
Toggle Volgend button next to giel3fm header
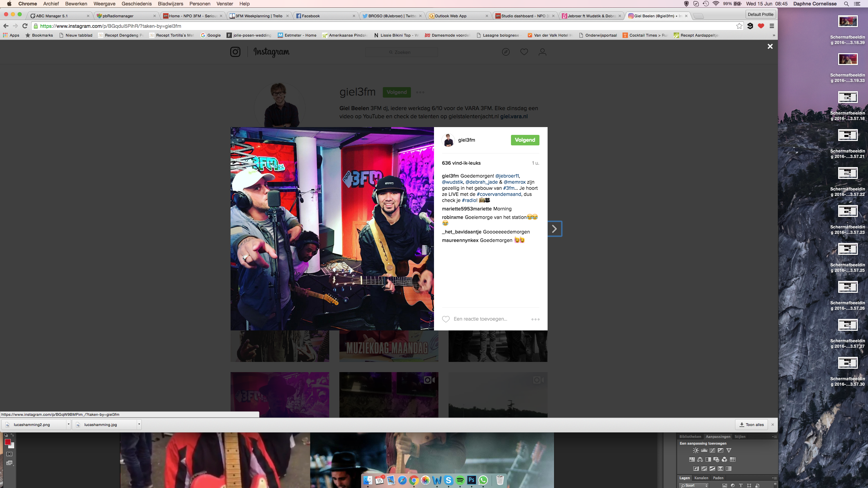pos(397,92)
